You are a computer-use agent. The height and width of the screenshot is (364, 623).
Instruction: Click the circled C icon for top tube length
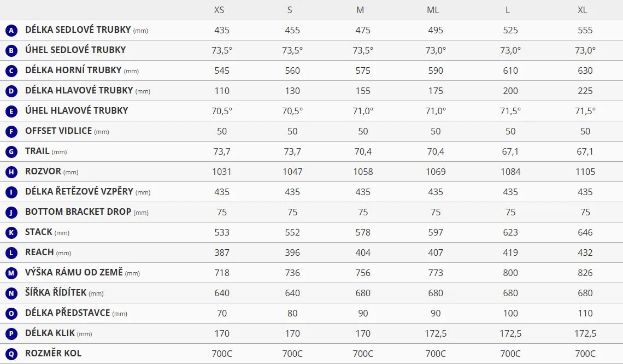[11, 71]
